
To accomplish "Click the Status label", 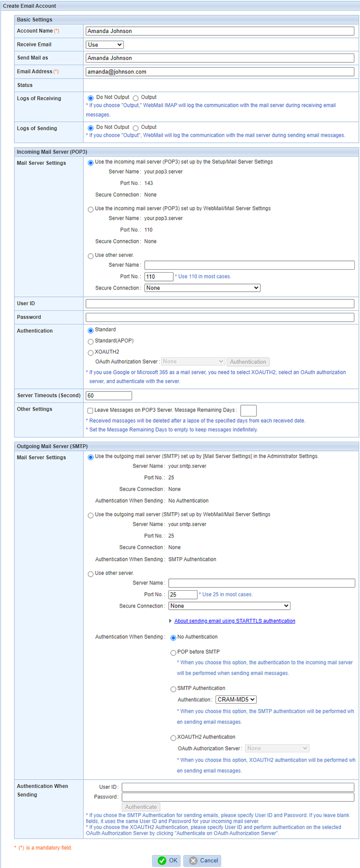I will 25,85.
